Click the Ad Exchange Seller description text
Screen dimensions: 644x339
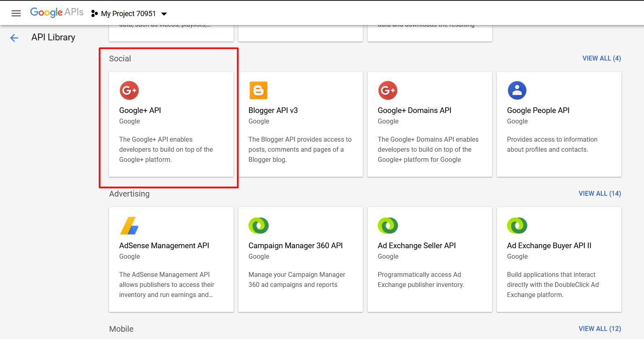(421, 279)
